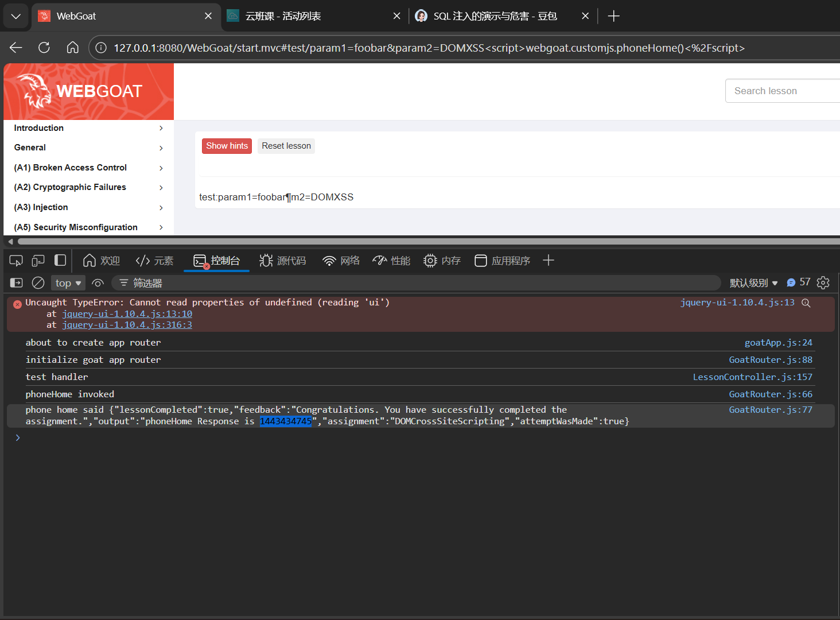Open stack link jquery-ui-1.10.4.js:316:3
This screenshot has height=620, width=840.
point(127,325)
